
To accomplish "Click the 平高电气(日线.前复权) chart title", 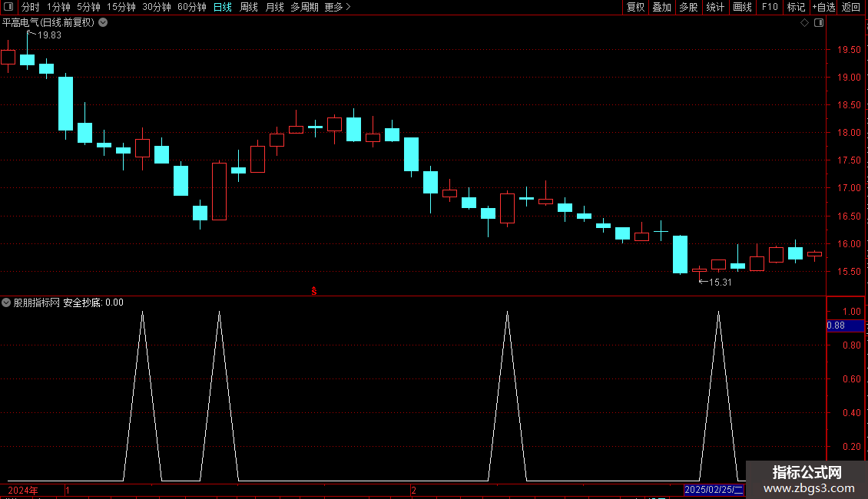I will [48, 23].
